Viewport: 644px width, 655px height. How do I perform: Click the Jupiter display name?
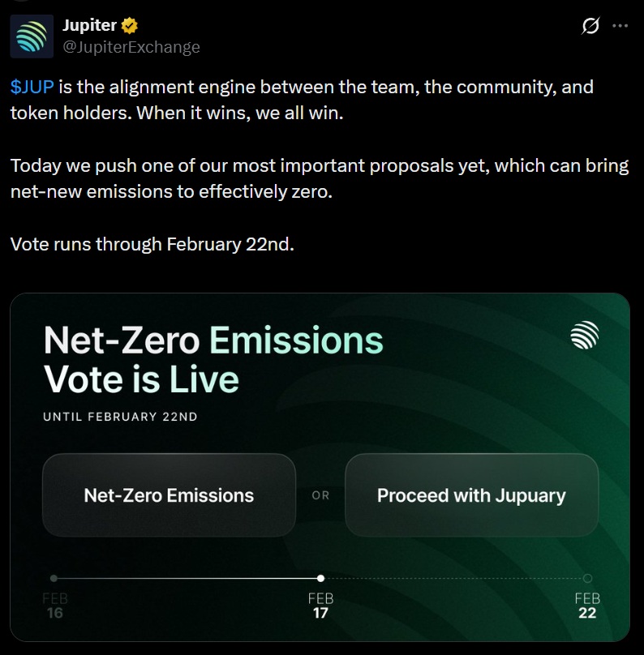coord(89,26)
